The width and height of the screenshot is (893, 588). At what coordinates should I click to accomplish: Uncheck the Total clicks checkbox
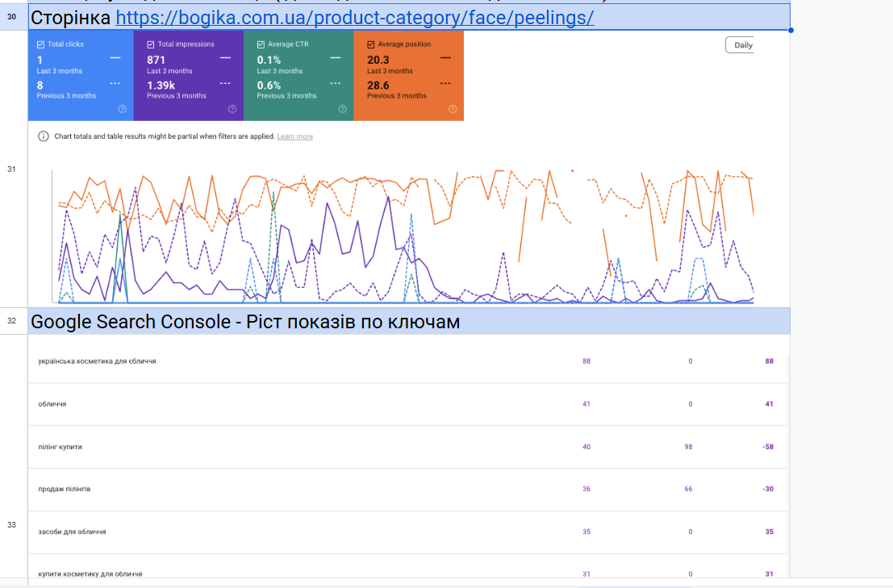[x=41, y=44]
